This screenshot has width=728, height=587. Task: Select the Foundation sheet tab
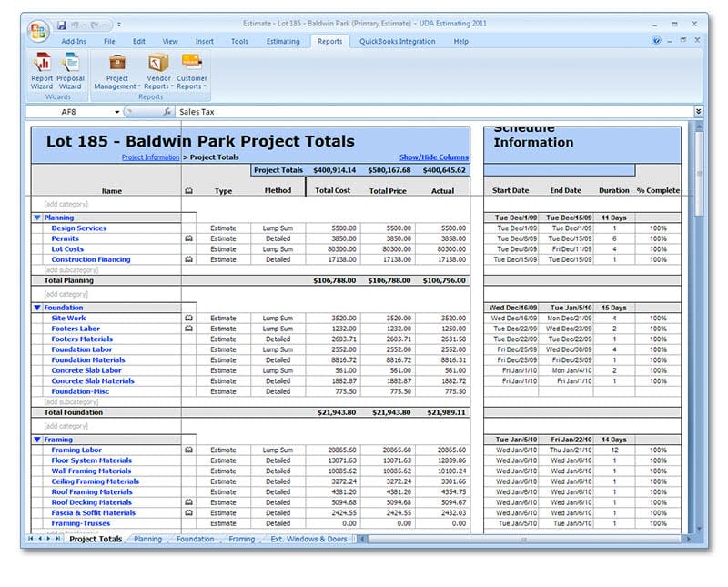pyautogui.click(x=197, y=539)
